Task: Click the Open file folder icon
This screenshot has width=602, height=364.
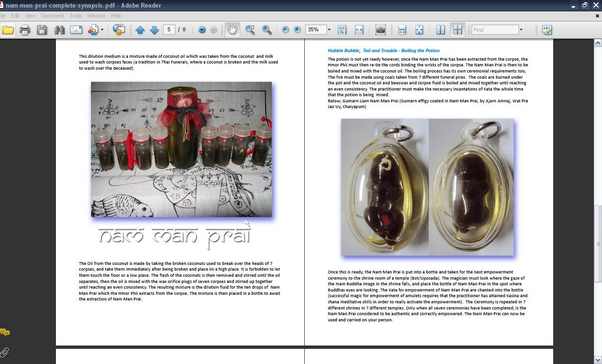Action: tap(8, 30)
